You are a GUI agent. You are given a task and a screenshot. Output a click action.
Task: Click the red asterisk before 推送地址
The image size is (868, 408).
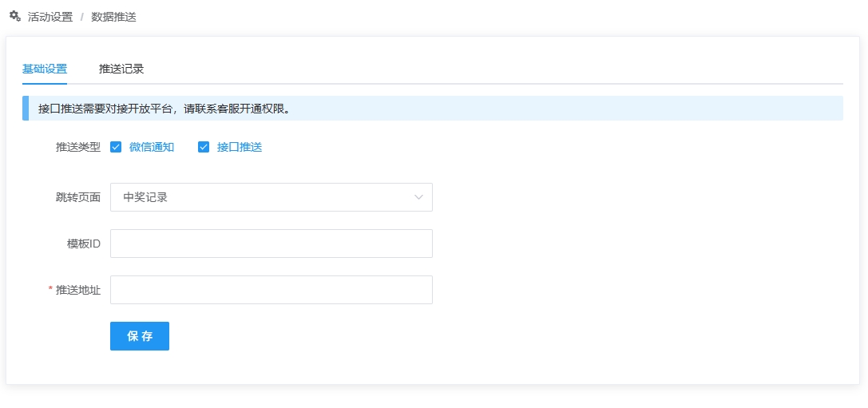coord(50,290)
